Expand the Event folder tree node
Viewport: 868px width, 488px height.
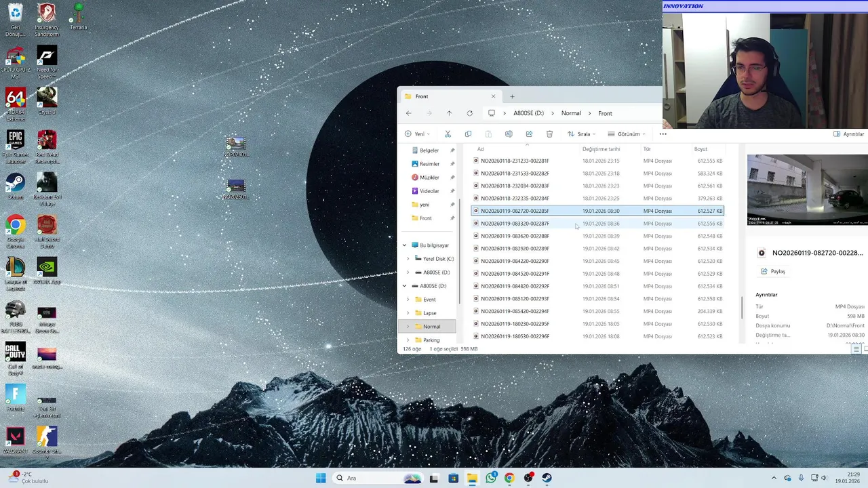point(408,300)
